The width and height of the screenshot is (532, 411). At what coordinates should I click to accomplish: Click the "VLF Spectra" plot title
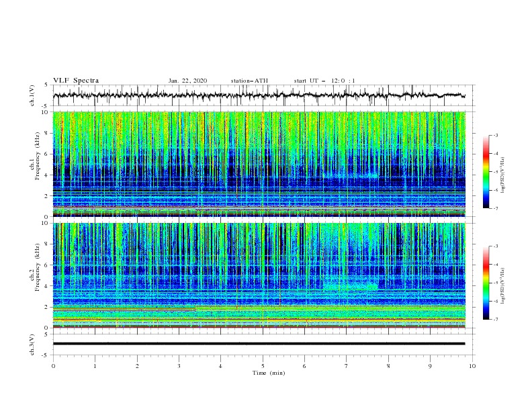76,81
